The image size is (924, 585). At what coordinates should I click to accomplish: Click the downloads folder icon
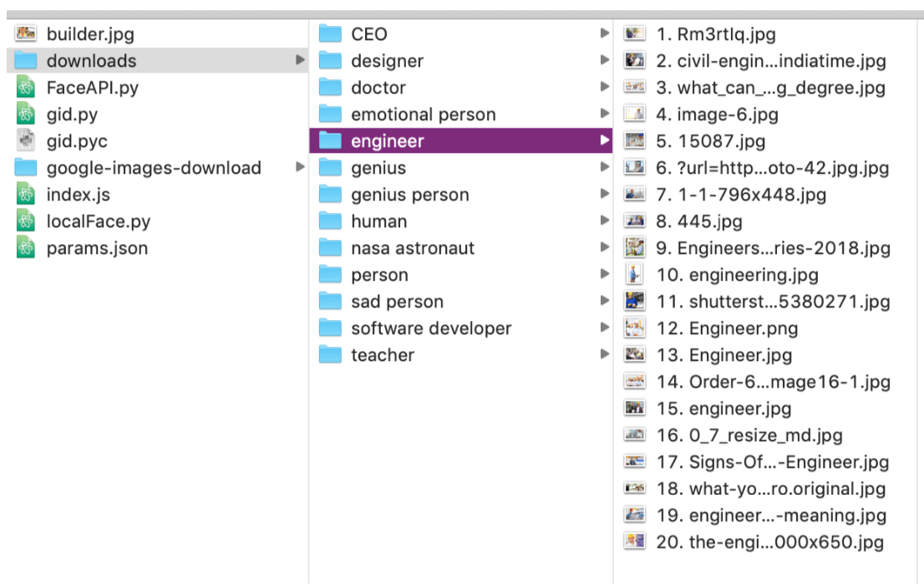pyautogui.click(x=25, y=60)
